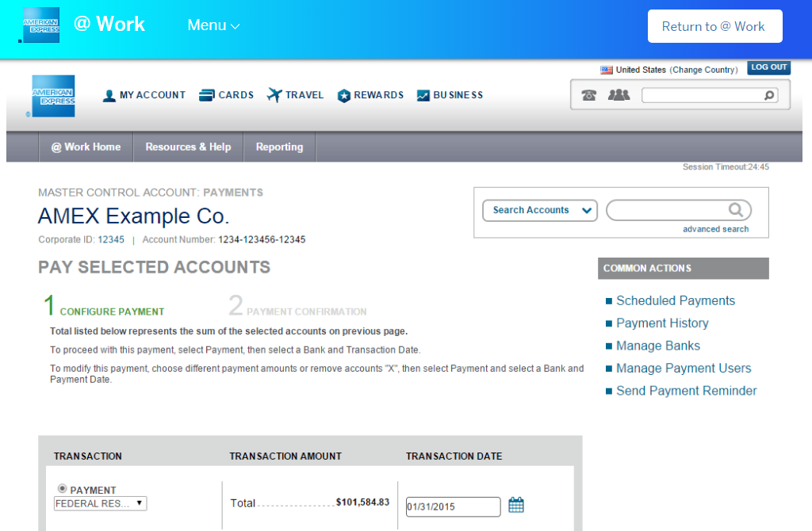This screenshot has width=812, height=531.
Task: Click the @ Work title in the header
Action: pos(109,25)
